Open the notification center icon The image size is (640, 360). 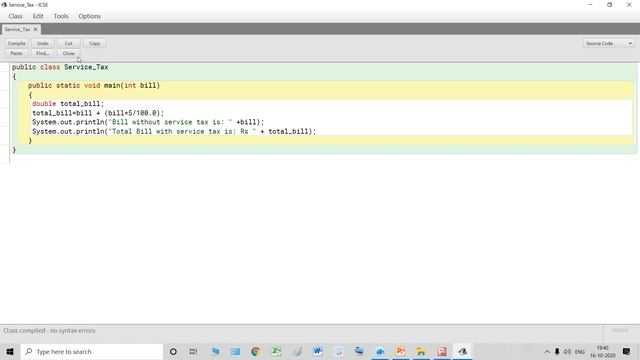pyautogui.click(x=627, y=351)
